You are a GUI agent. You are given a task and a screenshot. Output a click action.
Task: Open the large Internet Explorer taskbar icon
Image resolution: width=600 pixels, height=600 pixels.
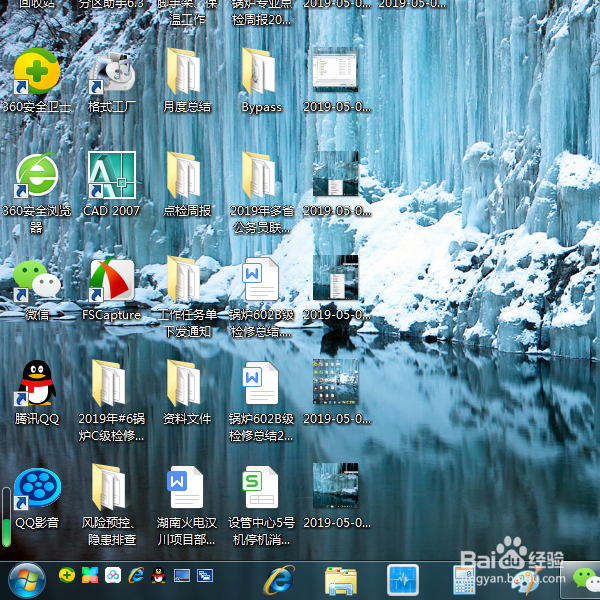[279, 580]
